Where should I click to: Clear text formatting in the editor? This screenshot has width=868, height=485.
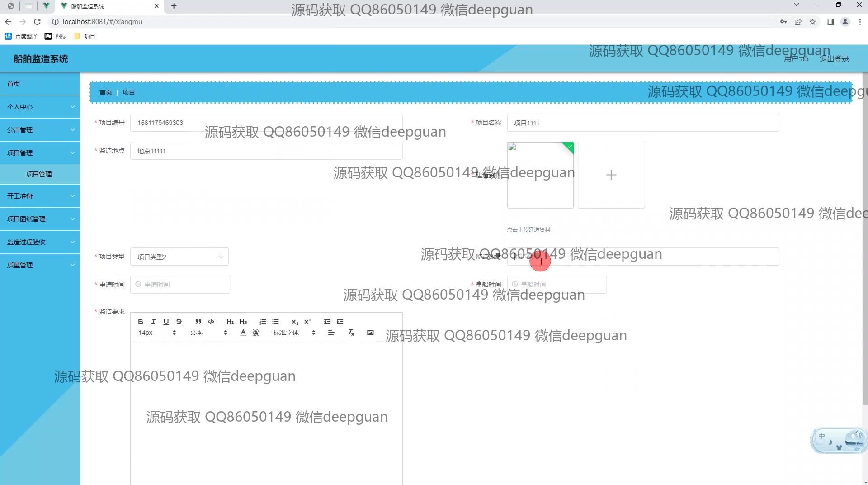pos(351,333)
